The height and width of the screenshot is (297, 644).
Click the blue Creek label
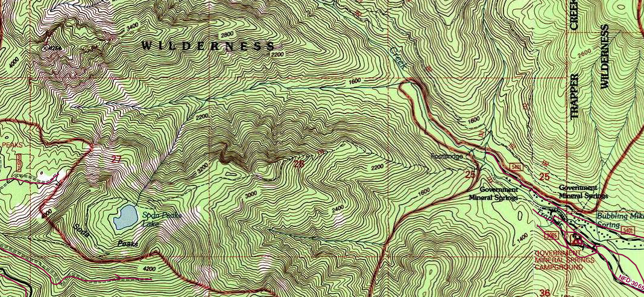pyautogui.click(x=398, y=59)
